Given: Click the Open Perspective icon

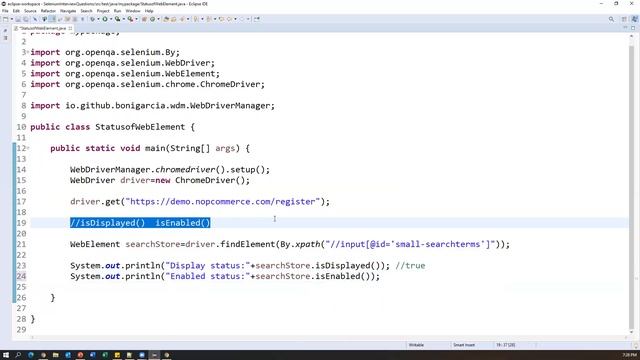Looking at the screenshot, I should (x=624, y=19).
